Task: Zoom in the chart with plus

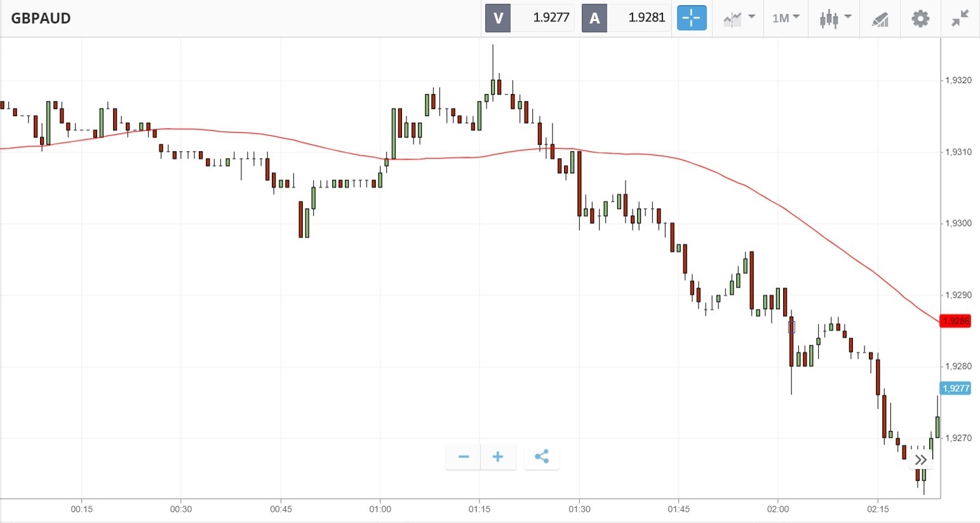Action: [x=498, y=456]
